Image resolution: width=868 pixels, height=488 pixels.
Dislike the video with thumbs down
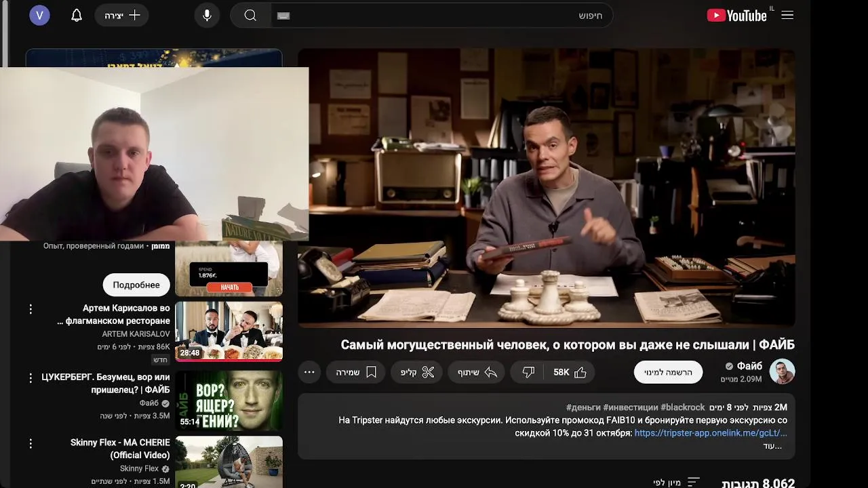(x=528, y=372)
